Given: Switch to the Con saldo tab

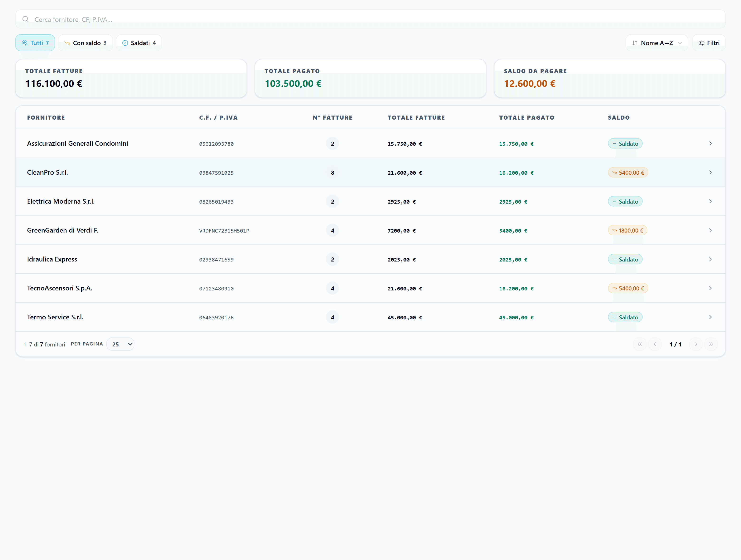Looking at the screenshot, I should coord(85,43).
